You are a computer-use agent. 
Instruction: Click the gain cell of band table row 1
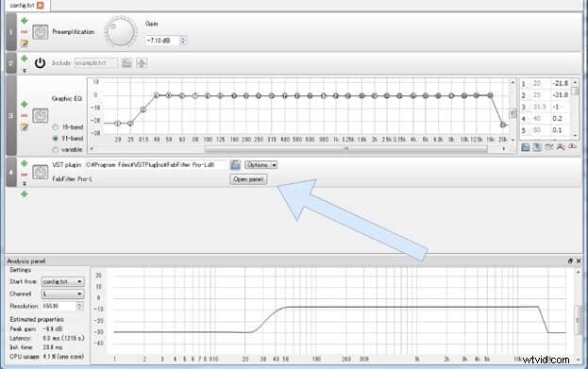(561, 84)
